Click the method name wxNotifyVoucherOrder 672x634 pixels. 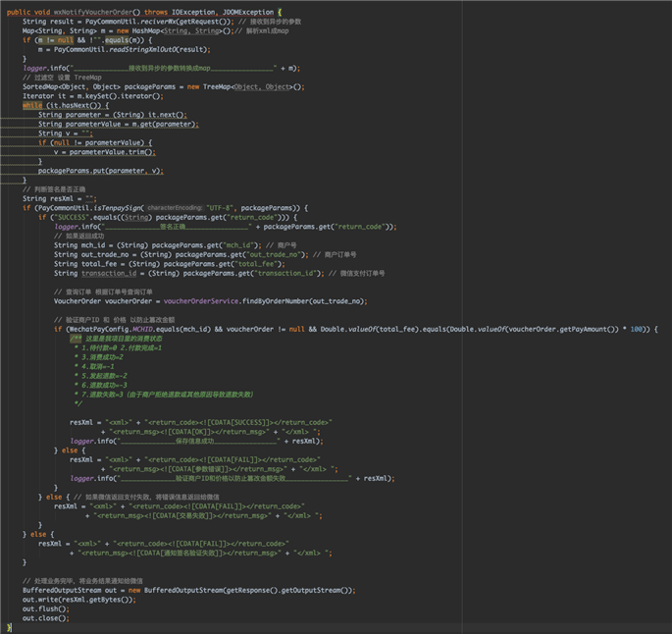click(93, 12)
